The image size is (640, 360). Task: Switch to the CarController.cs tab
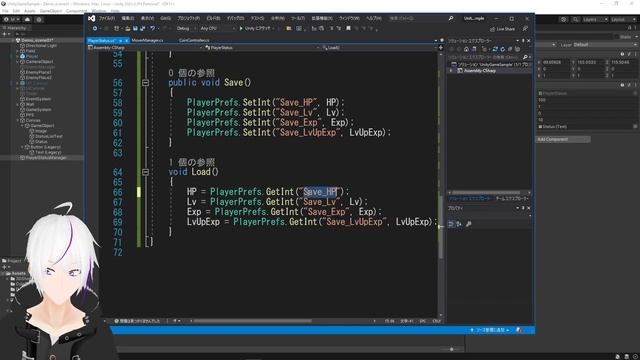click(194, 40)
